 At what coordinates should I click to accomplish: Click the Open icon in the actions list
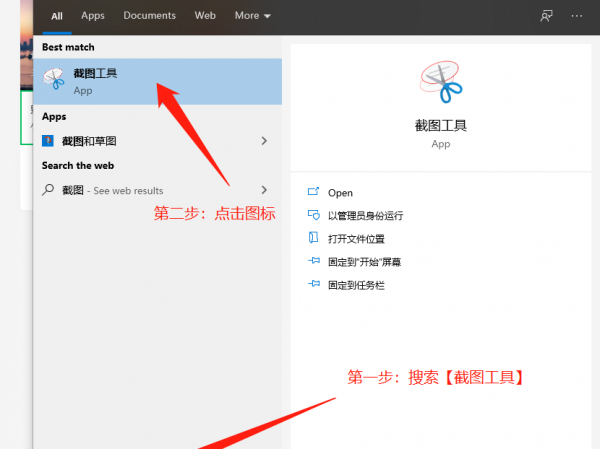coord(313,192)
